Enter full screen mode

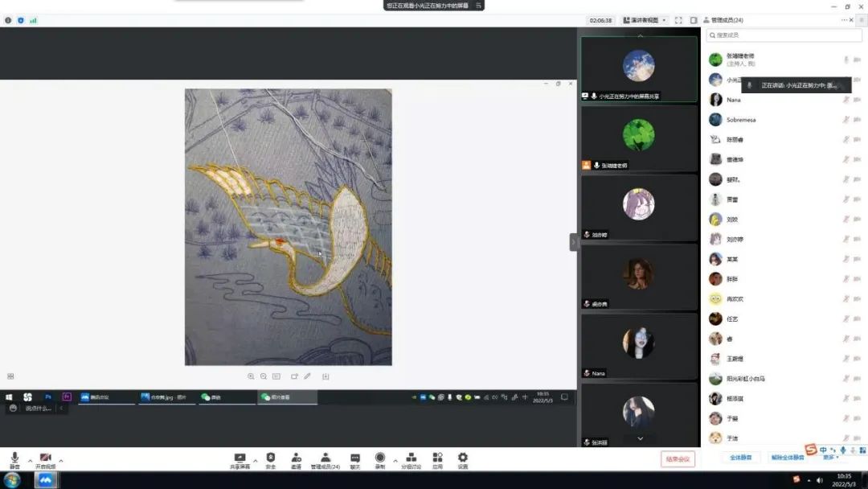click(678, 20)
